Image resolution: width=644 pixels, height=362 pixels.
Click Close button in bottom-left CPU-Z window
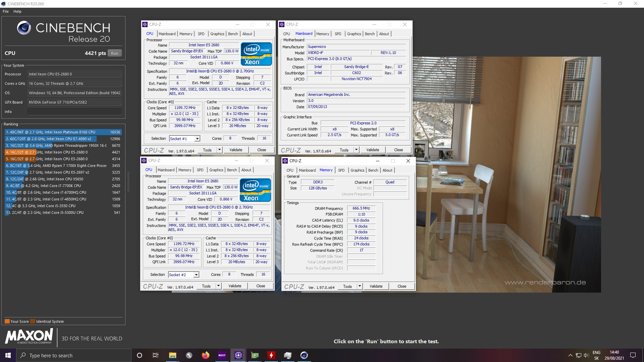tap(261, 286)
